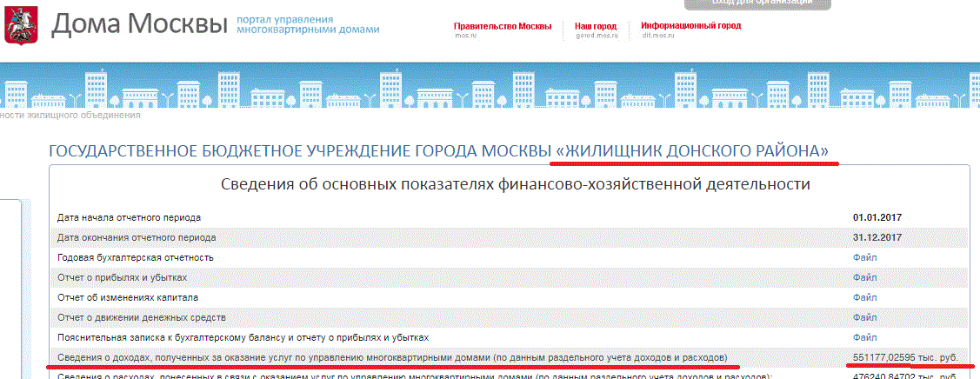Select the date 31.12.2017 value
This screenshot has width=980, height=379.
[x=877, y=237]
